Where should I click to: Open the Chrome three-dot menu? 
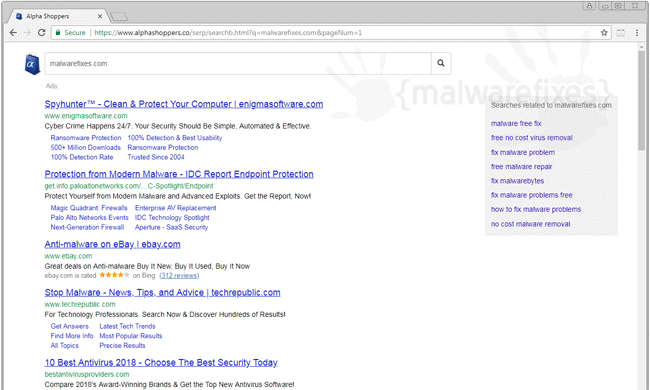tap(637, 32)
